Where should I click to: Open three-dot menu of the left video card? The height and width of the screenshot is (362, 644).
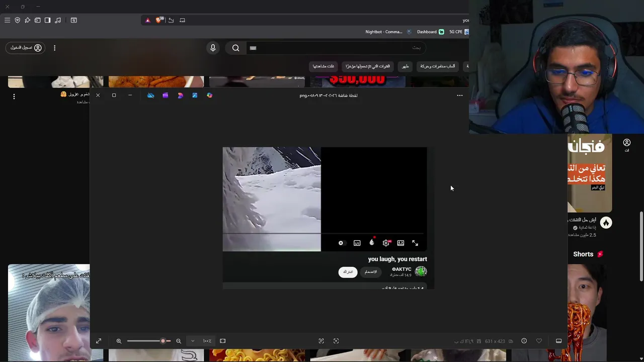pyautogui.click(x=14, y=96)
